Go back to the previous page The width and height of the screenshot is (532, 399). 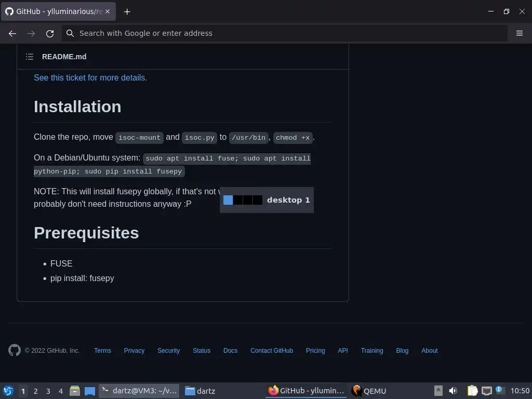pyautogui.click(x=12, y=33)
